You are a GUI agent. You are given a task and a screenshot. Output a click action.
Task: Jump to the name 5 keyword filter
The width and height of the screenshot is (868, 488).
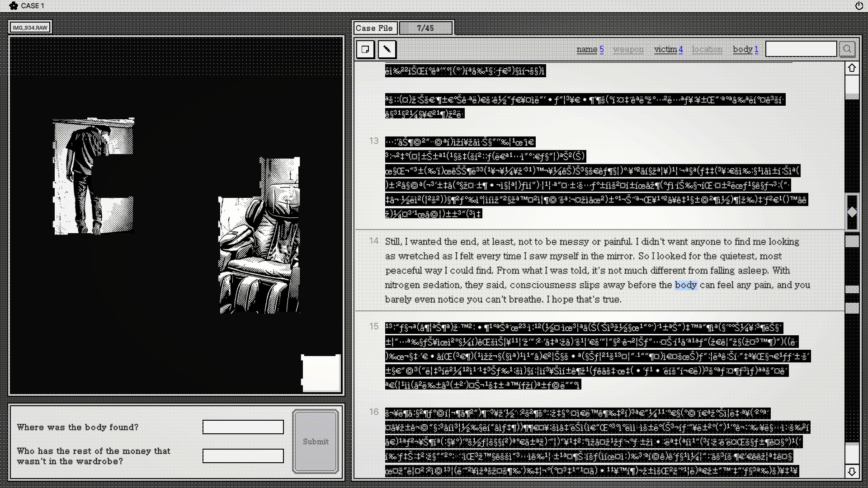click(x=590, y=49)
